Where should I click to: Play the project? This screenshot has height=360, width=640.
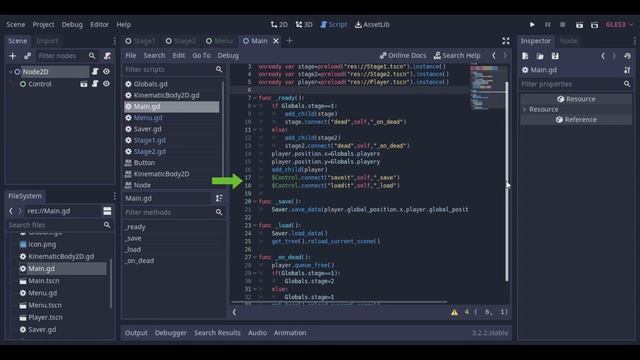click(532, 24)
